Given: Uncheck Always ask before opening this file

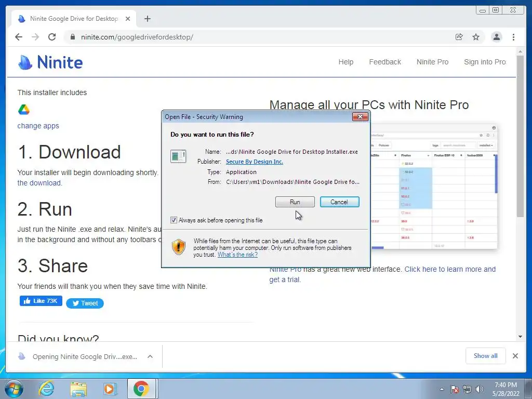Looking at the screenshot, I should pos(174,220).
